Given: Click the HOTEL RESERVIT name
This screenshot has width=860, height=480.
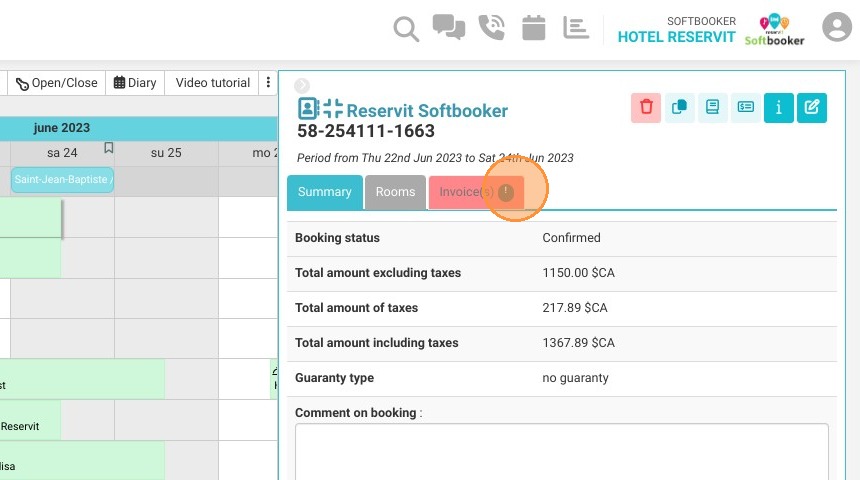Looking at the screenshot, I should [676, 37].
